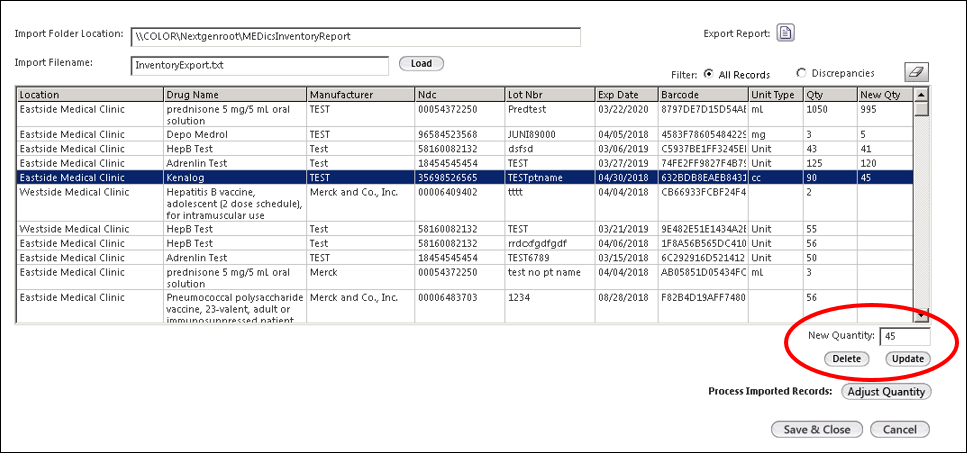Select the Hepatitis B vaccine adolescent row
The width and height of the screenshot is (967, 453).
[465, 203]
